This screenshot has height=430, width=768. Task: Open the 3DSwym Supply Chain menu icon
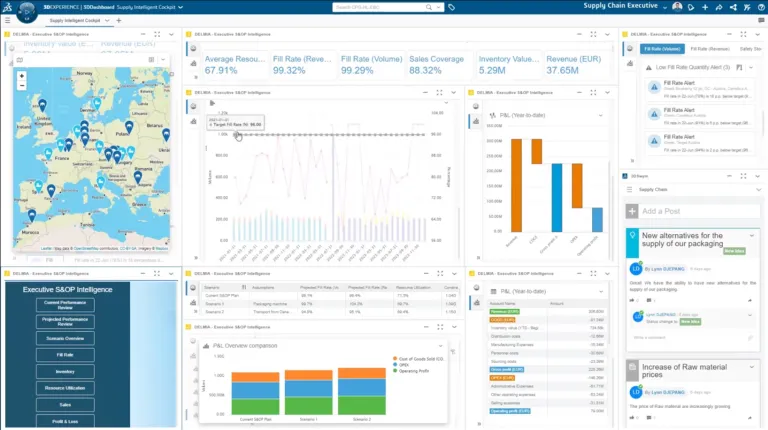click(629, 190)
